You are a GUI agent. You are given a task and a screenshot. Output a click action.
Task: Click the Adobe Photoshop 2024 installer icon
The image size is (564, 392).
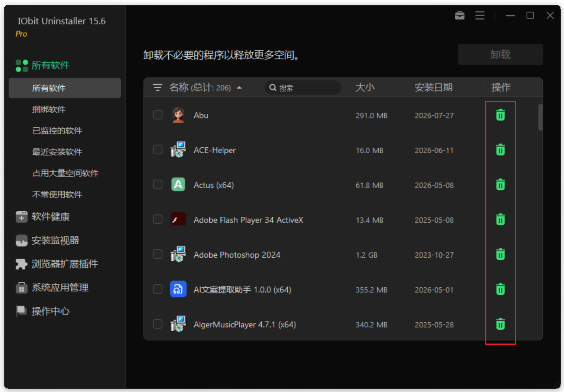(x=178, y=254)
